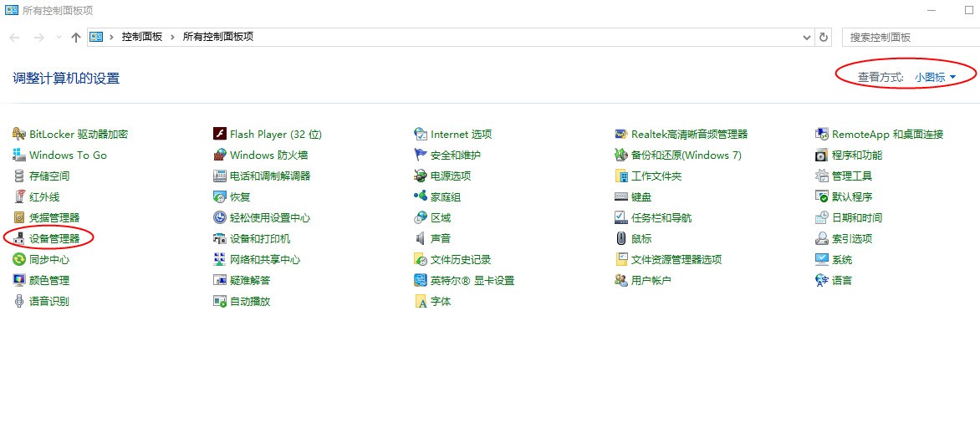Click the 程序和功能 link
This screenshot has height=428, width=980.
point(857,155)
